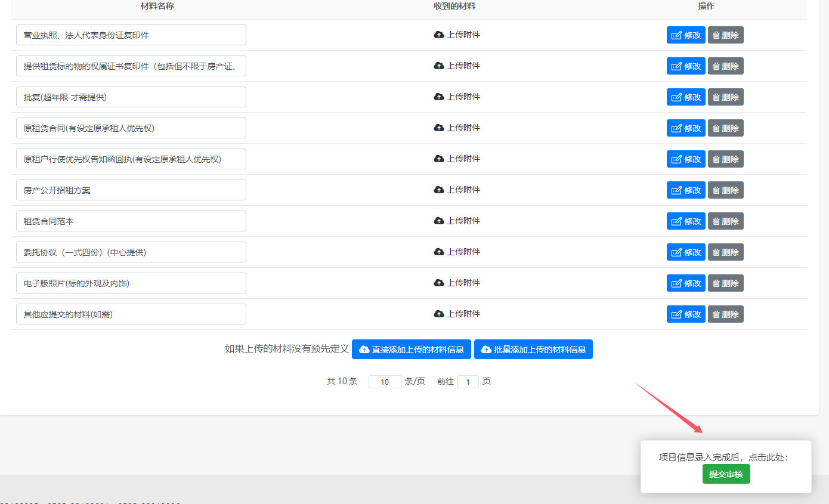
Task: Click upload cloud icon for 房产公开招租方案 row
Action: pyautogui.click(x=439, y=190)
